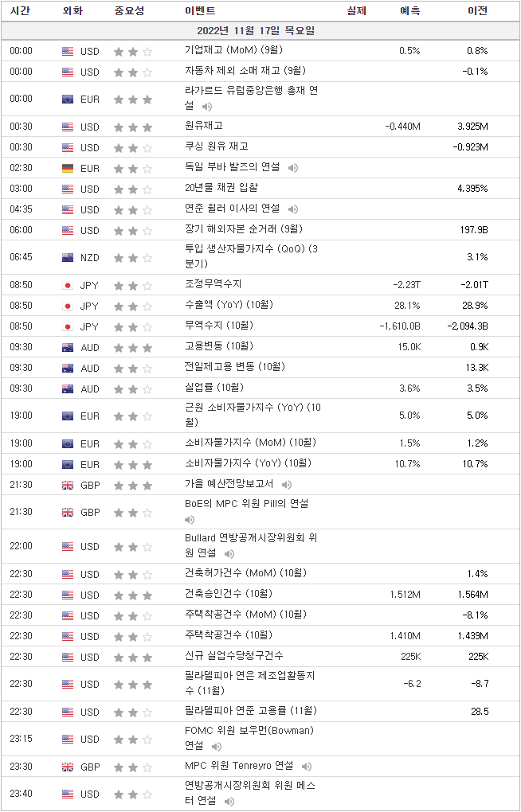Click importance stars for 원유재고 event
521x812 pixels.
click(133, 127)
